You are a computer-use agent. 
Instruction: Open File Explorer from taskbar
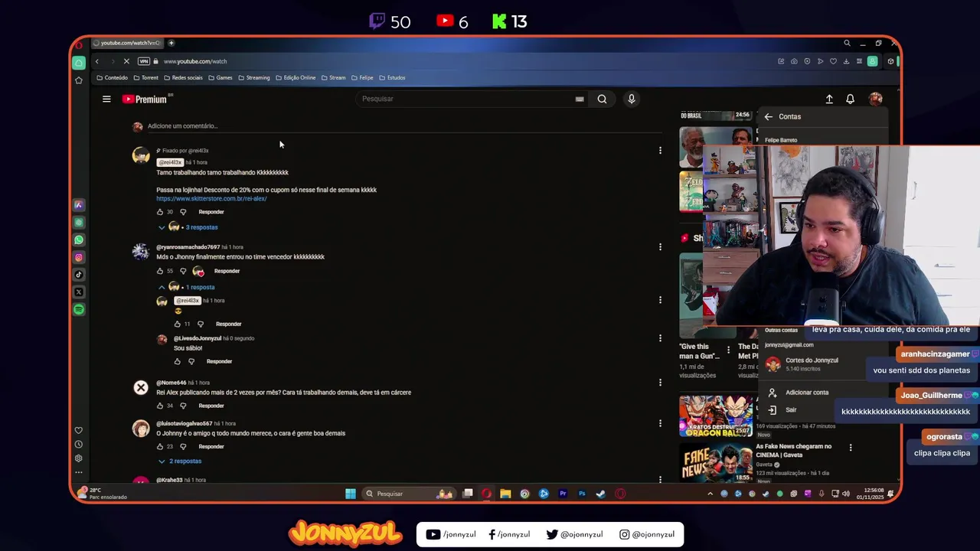tap(505, 494)
